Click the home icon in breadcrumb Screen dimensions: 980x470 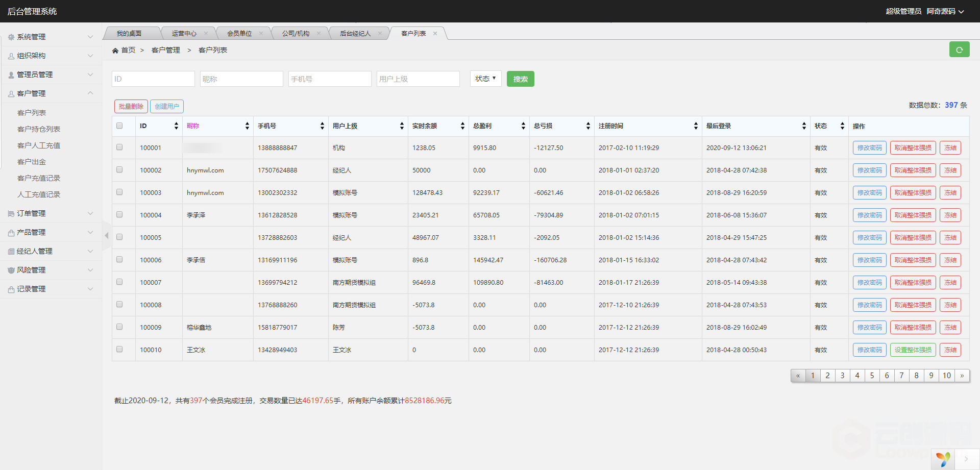tap(115, 51)
